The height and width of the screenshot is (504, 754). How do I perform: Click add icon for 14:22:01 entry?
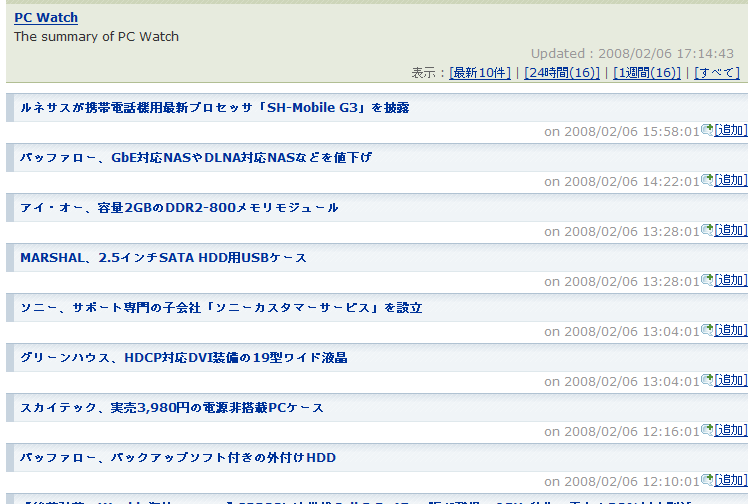click(707, 179)
